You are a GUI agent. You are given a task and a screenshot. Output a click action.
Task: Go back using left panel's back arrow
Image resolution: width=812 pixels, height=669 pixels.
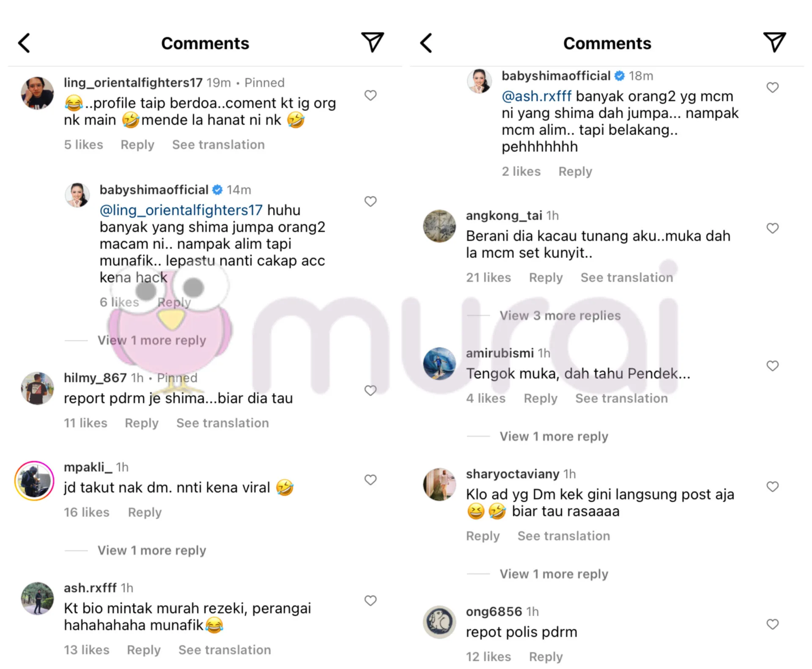tap(24, 43)
